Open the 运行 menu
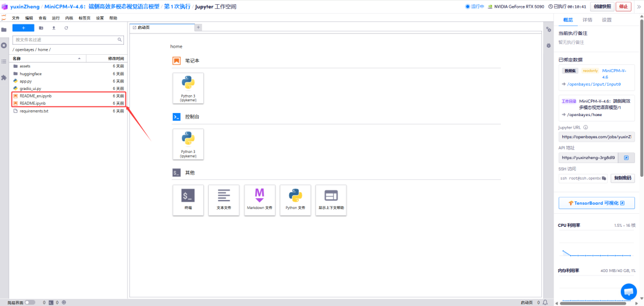 (x=56, y=18)
